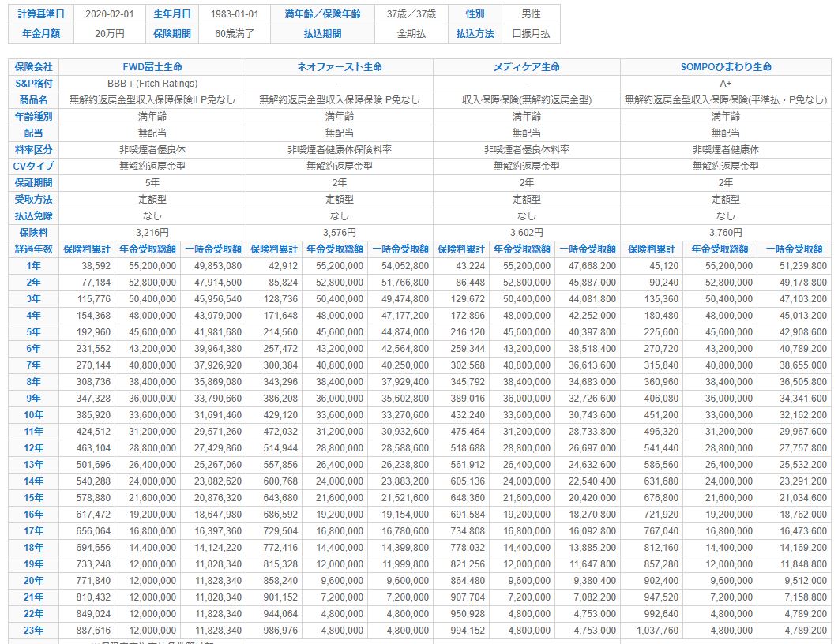The width and height of the screenshot is (838, 644).
Task: Click the 保証期間 row header
Action: (x=33, y=182)
